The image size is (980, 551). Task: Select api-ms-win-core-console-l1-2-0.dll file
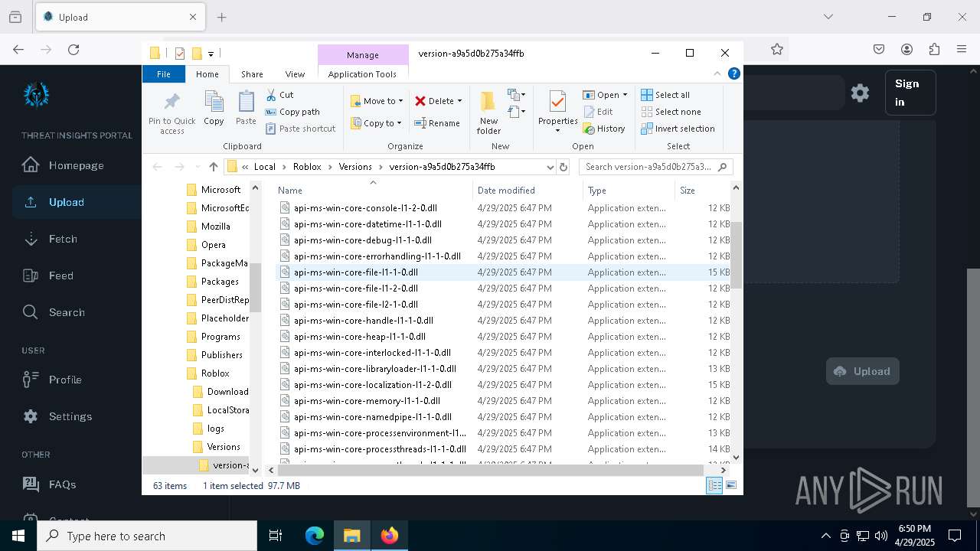click(x=365, y=208)
